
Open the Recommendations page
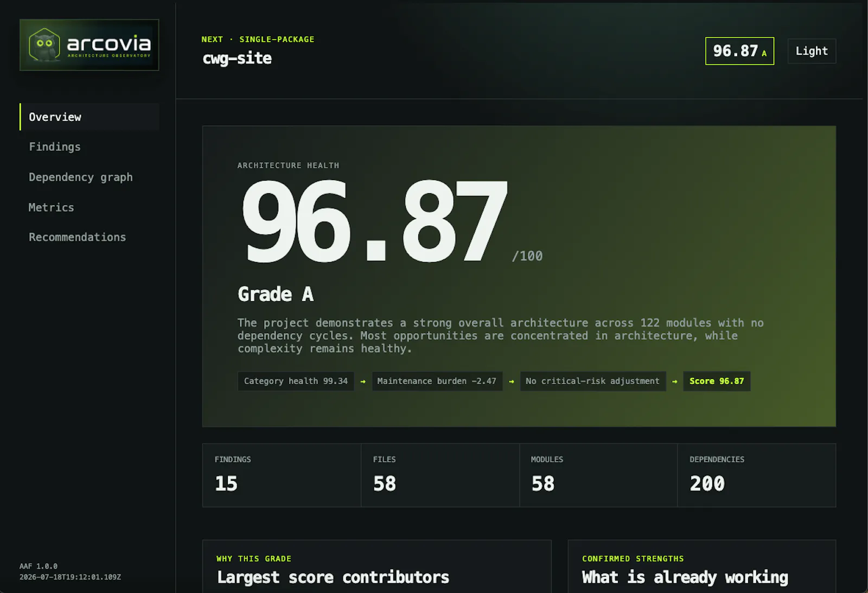pos(77,237)
